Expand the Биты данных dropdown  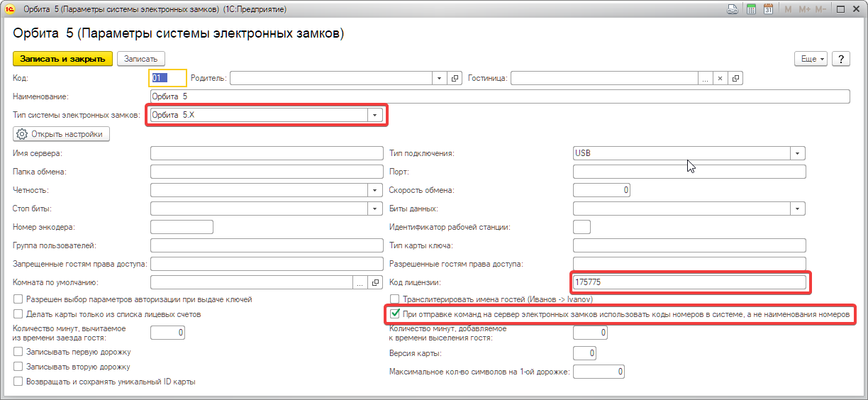799,209
